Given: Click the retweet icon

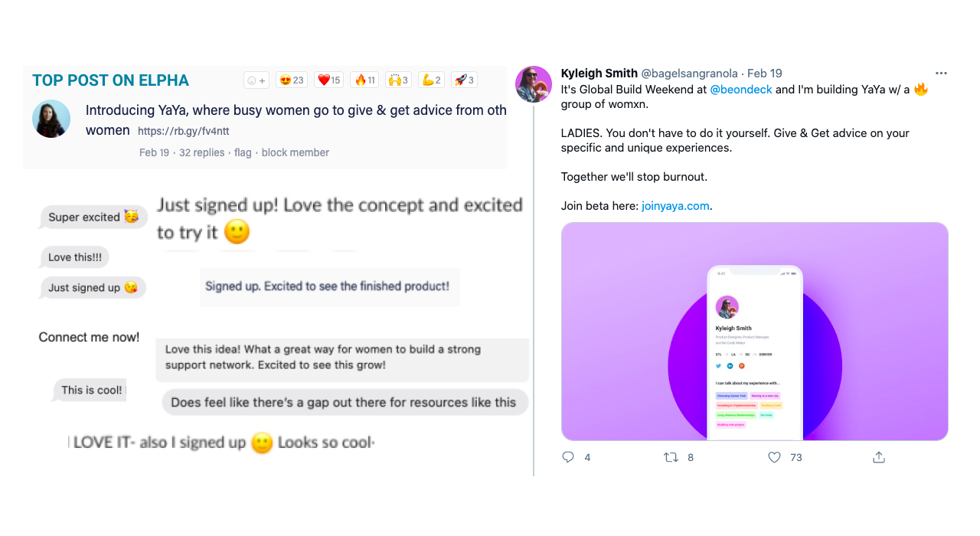Looking at the screenshot, I should (x=671, y=457).
